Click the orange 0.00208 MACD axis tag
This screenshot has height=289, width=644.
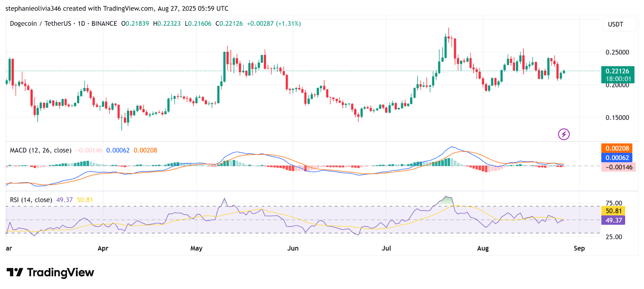[x=617, y=148]
